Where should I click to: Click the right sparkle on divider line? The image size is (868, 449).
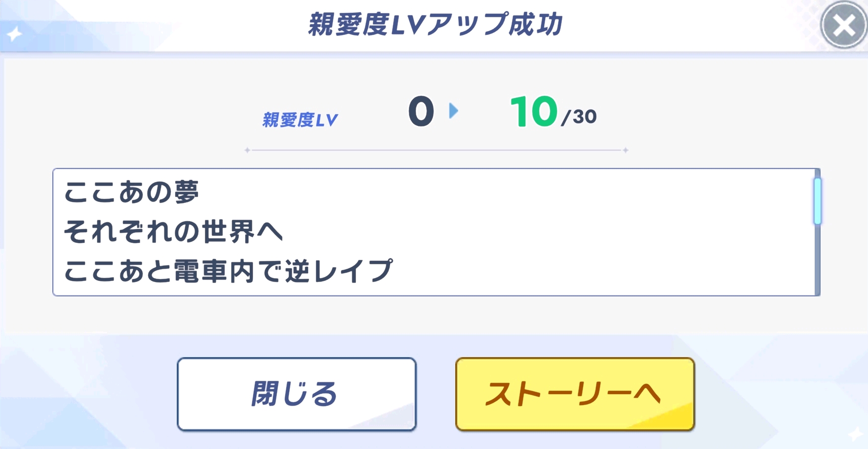[x=625, y=150]
